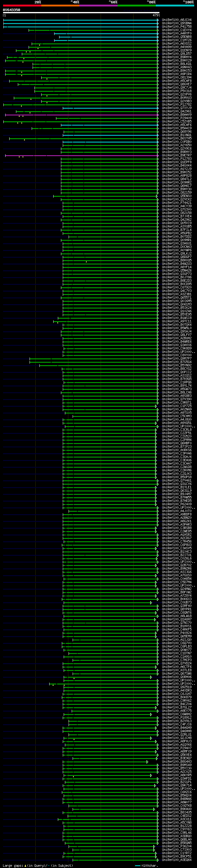Select hit label UniRef100_Q9Z519
197x868 pixels.
pyautogui.click(x=177, y=687)
